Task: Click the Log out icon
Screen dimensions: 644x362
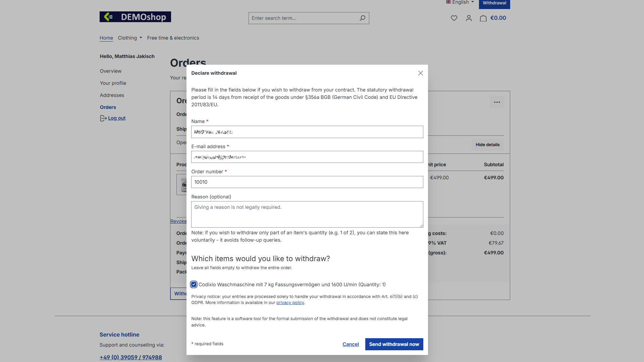Action: [x=103, y=118]
